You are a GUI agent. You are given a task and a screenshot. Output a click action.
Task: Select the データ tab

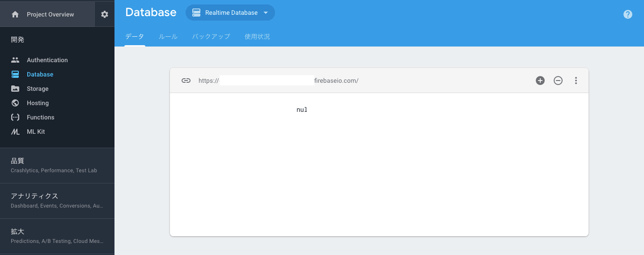pyautogui.click(x=135, y=37)
